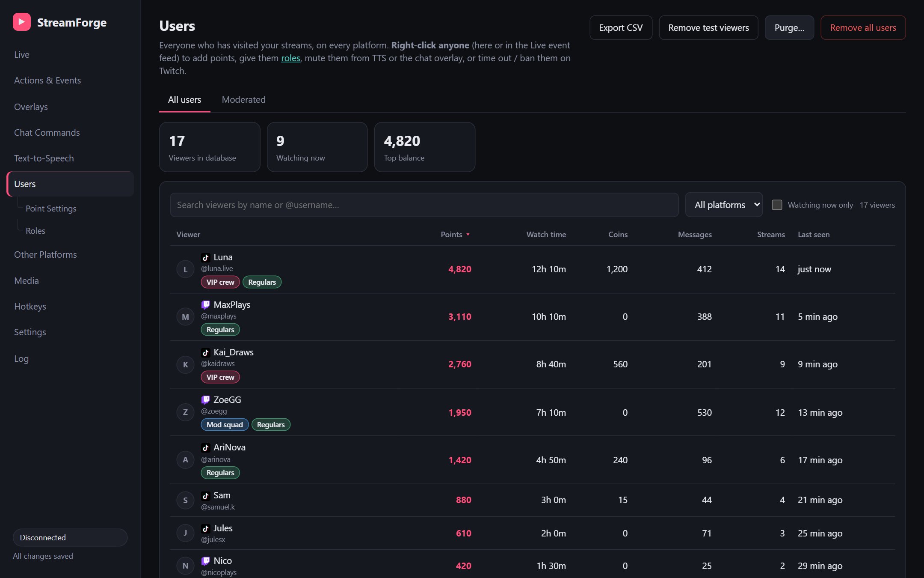Click the Twitch icon beside ZoeGG
This screenshot has height=578, width=924.
(x=205, y=400)
